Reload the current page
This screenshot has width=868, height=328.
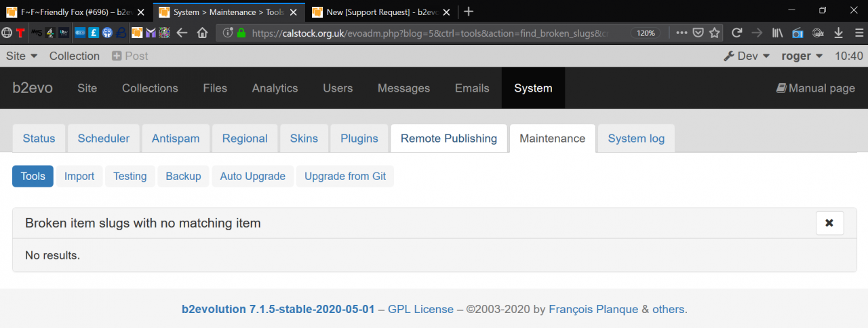click(737, 33)
